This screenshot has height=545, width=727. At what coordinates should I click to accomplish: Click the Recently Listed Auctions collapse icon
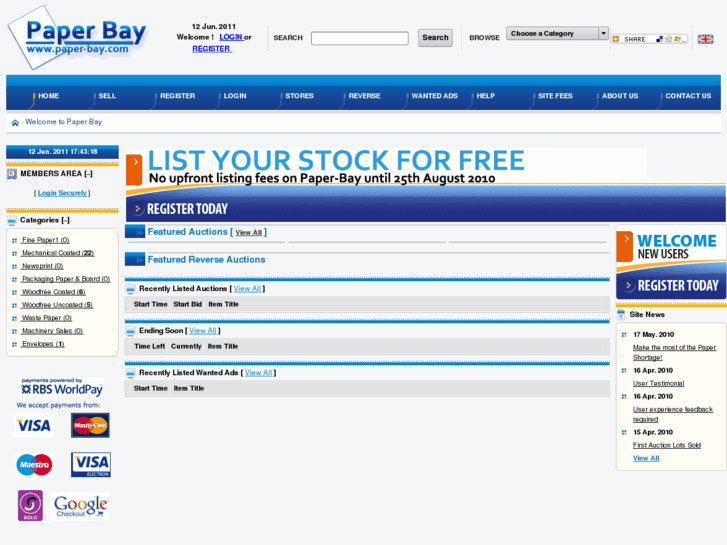point(130,289)
